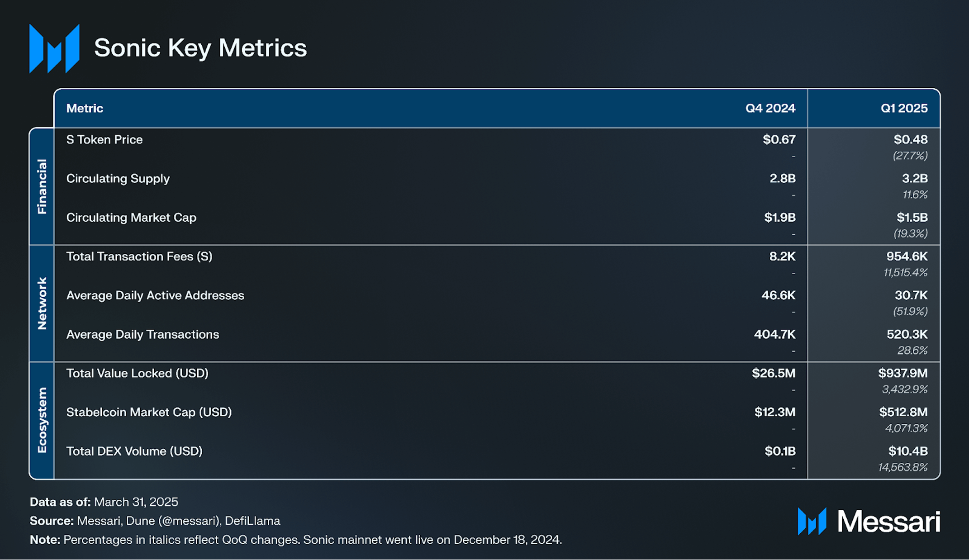Select the Financial section label
Viewport: 969px width, 560px height.
(42, 186)
